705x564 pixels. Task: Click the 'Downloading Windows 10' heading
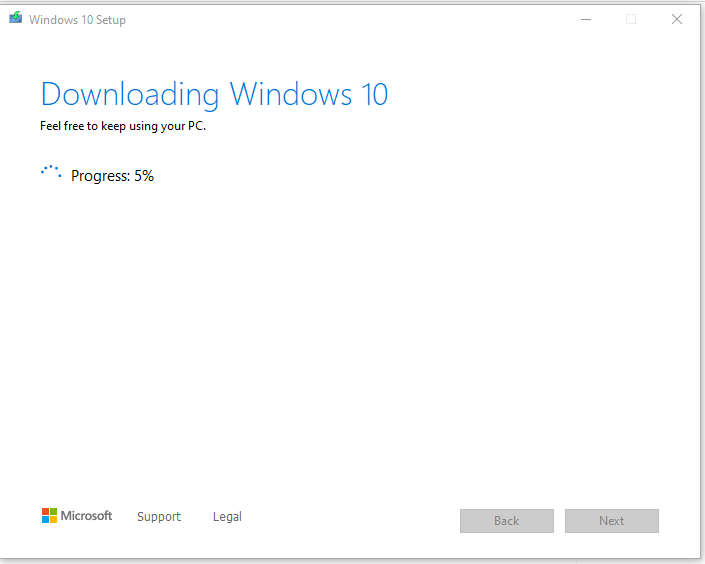point(214,95)
